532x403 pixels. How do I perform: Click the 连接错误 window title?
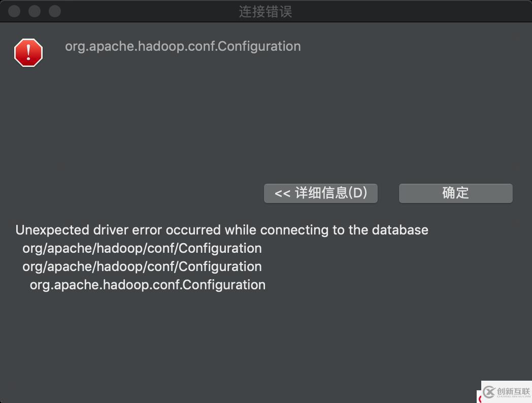[265, 12]
